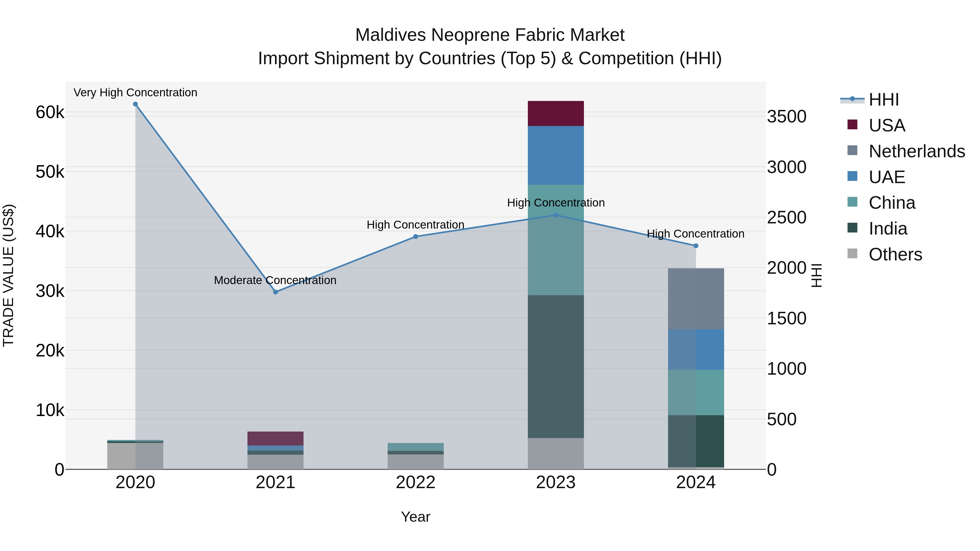Click the 2022 'High Concentration' annotation
Image resolution: width=980 pixels, height=551 pixels.
[415, 225]
